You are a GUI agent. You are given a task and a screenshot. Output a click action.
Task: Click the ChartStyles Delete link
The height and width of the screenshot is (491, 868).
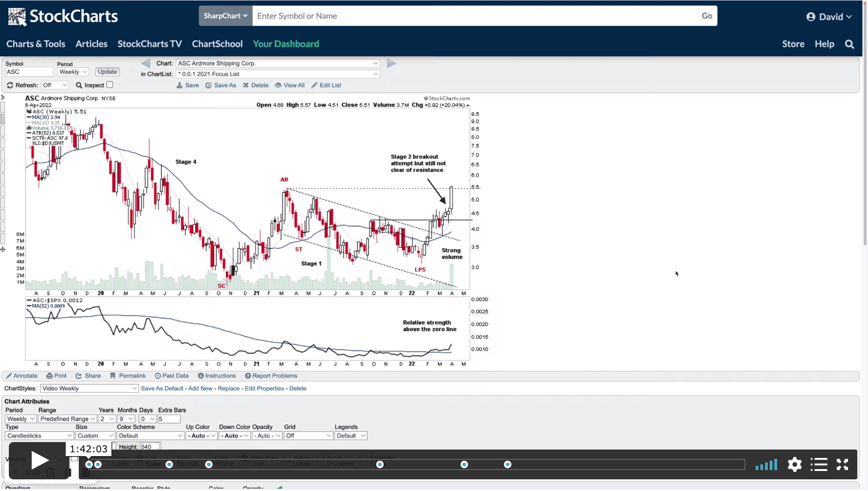(x=297, y=389)
